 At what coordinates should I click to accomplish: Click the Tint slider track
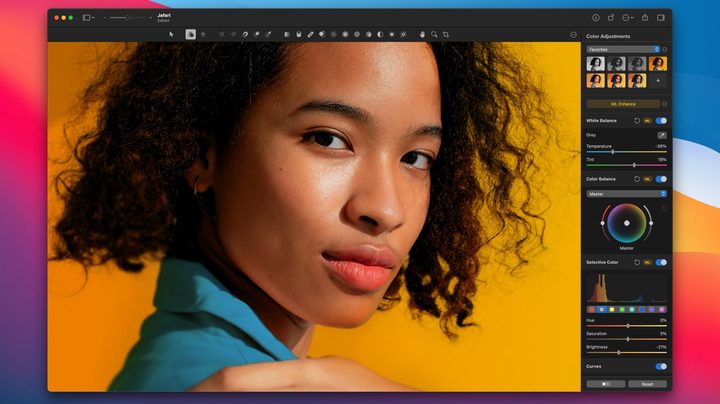point(626,165)
